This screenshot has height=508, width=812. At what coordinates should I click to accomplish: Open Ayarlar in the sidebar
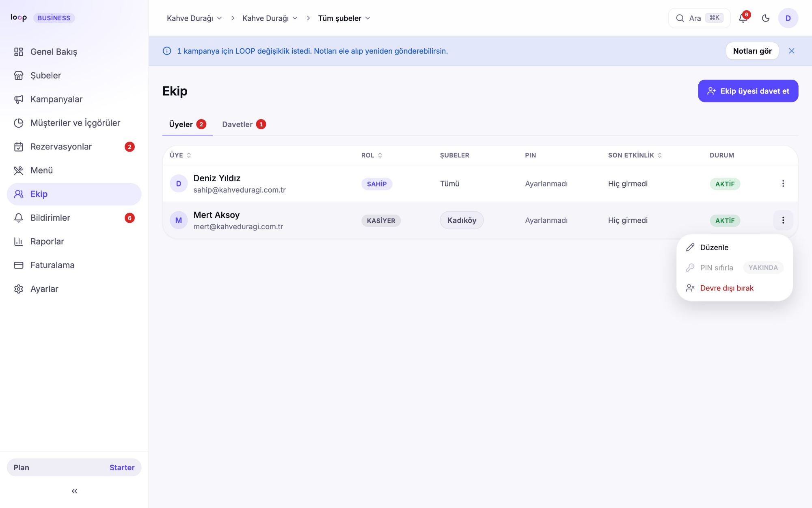click(74, 289)
